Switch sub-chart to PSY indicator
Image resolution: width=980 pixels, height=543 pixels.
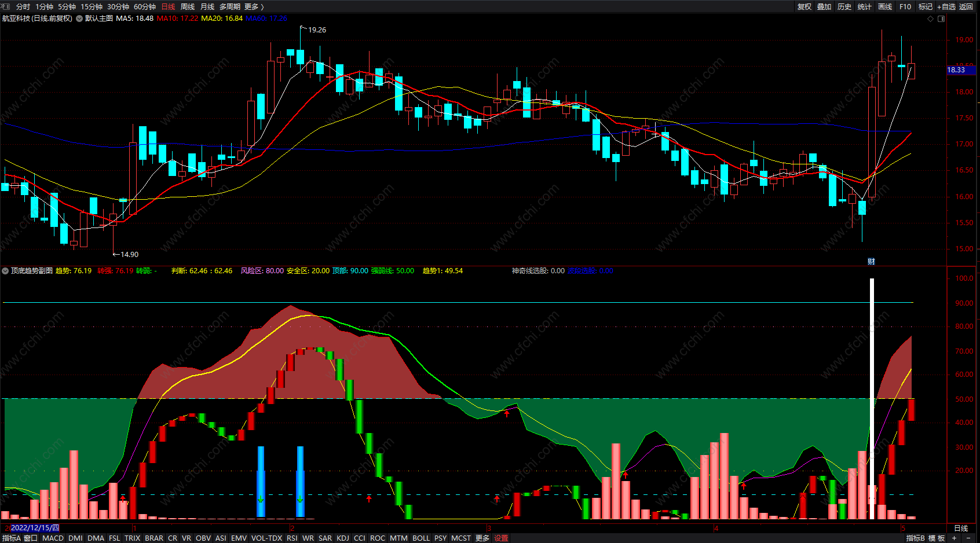[441, 538]
